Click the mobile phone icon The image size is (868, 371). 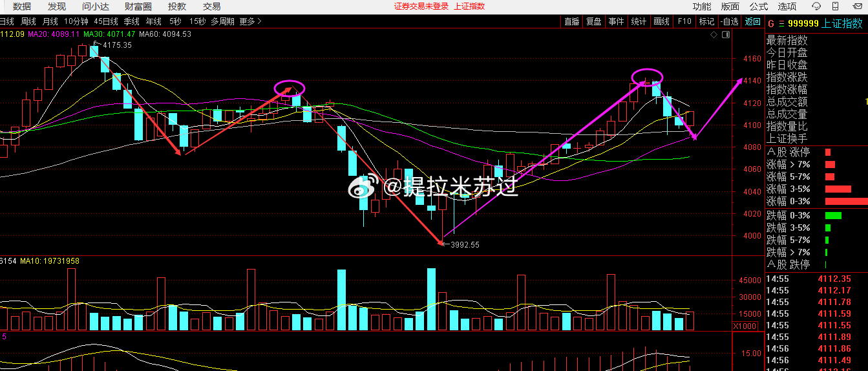click(835, 6)
